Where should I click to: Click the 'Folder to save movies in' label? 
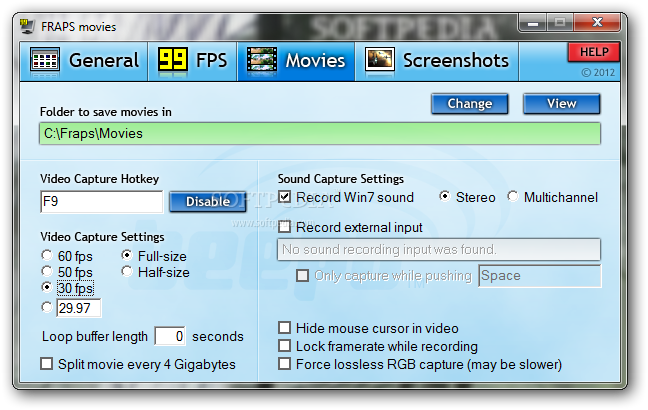(x=106, y=112)
